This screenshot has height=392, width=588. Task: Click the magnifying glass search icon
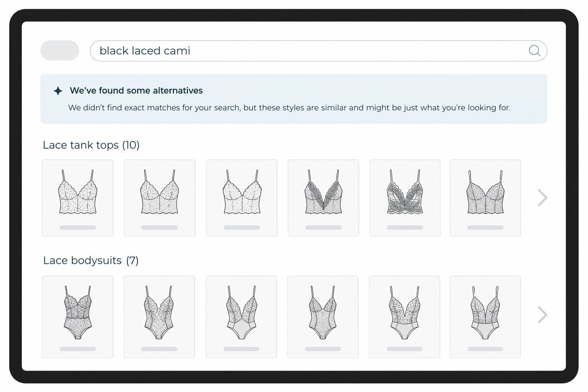pyautogui.click(x=534, y=51)
